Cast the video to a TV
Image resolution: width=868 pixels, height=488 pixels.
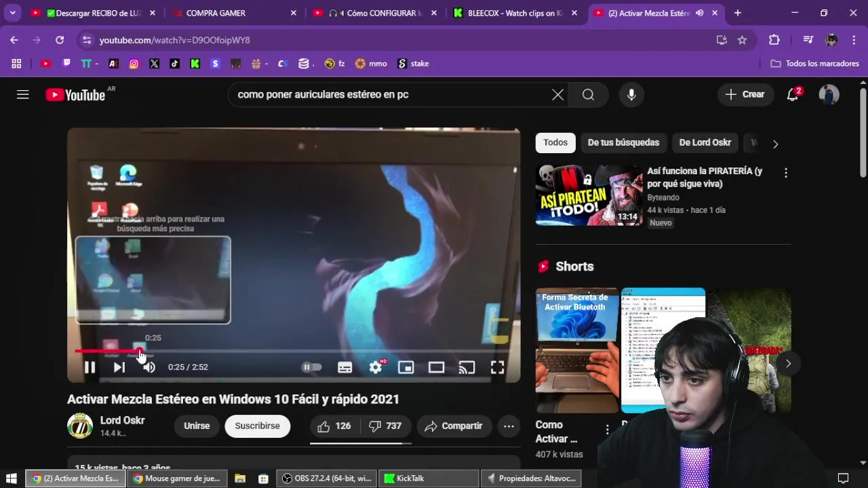tap(467, 367)
